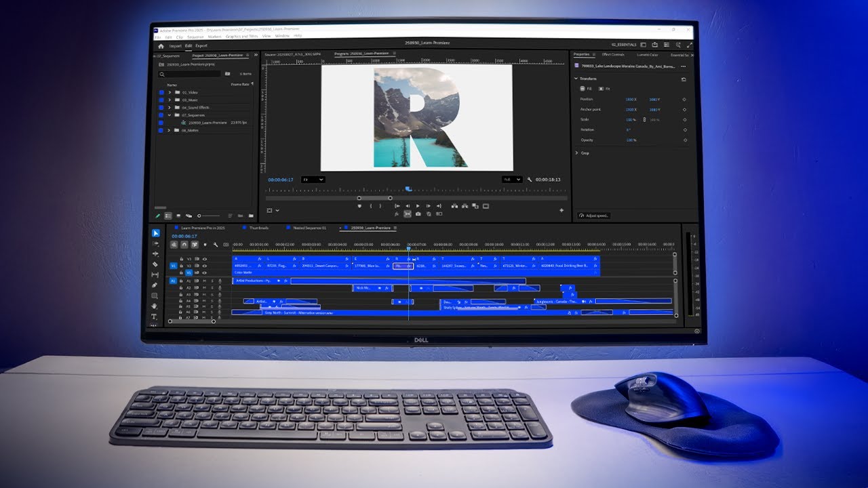The height and width of the screenshot is (488, 868).
Task: Toggle Snap in timeline
Action: pyautogui.click(x=184, y=244)
